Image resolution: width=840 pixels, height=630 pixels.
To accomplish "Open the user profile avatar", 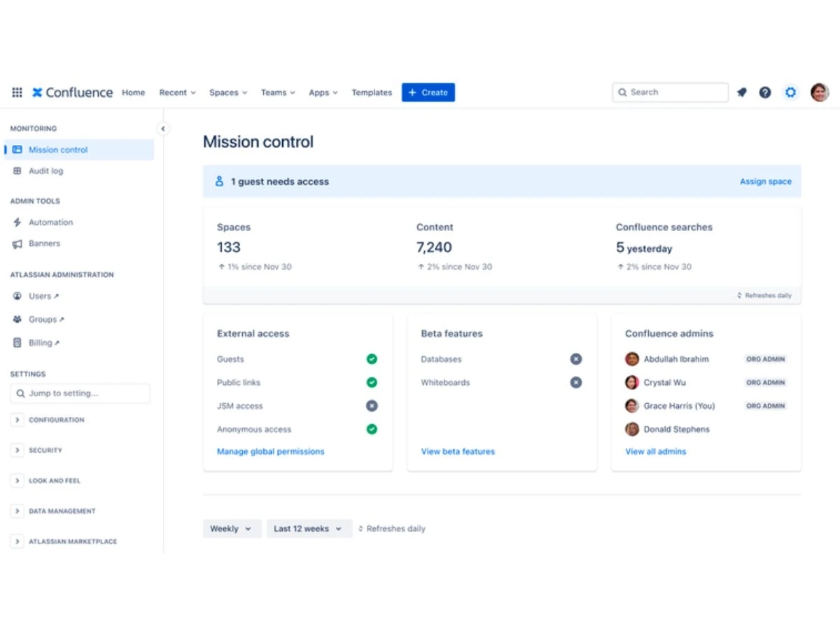I will (x=820, y=92).
